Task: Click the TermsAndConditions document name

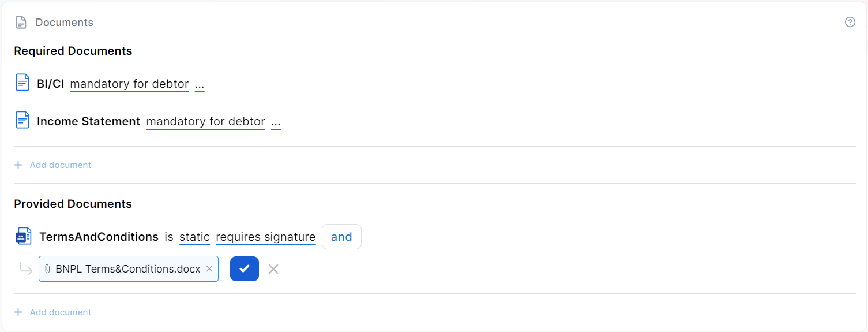Action: click(x=99, y=237)
